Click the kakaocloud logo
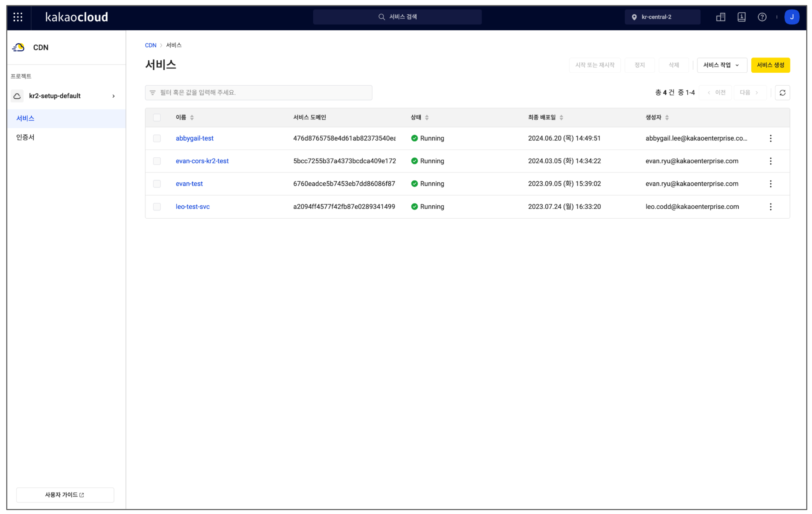 (76, 17)
